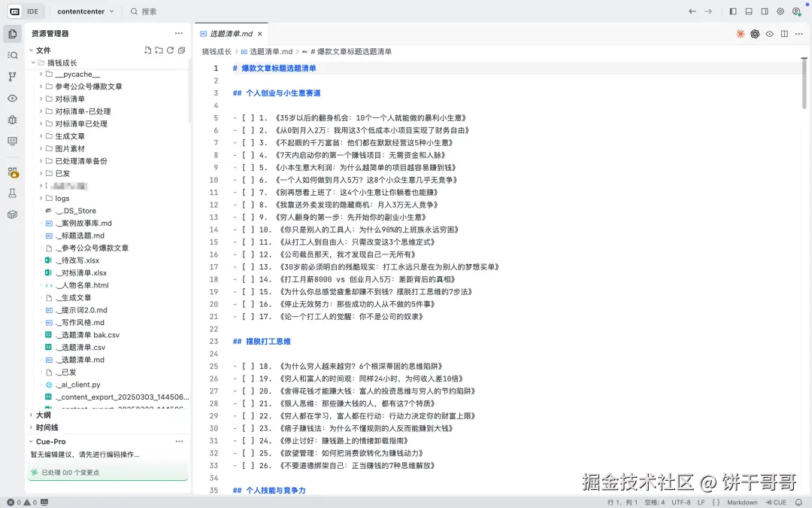Click the editor vertical scrollbar thumb
Image resolution: width=812 pixels, height=508 pixels.
coord(804,83)
